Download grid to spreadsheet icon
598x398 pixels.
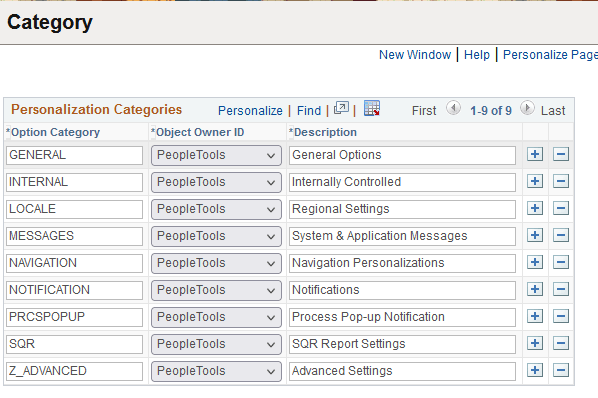pyautogui.click(x=372, y=108)
